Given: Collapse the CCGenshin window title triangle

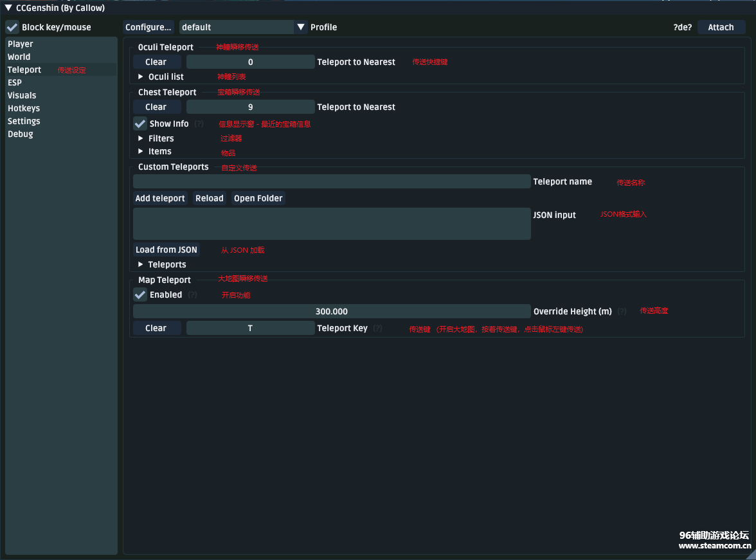Looking at the screenshot, I should tap(8, 8).
